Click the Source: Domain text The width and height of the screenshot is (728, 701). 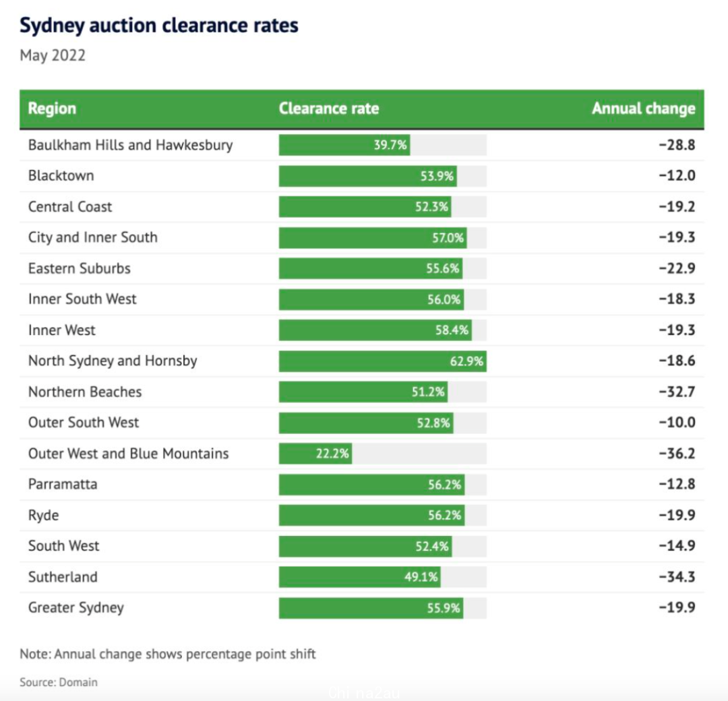point(59,682)
